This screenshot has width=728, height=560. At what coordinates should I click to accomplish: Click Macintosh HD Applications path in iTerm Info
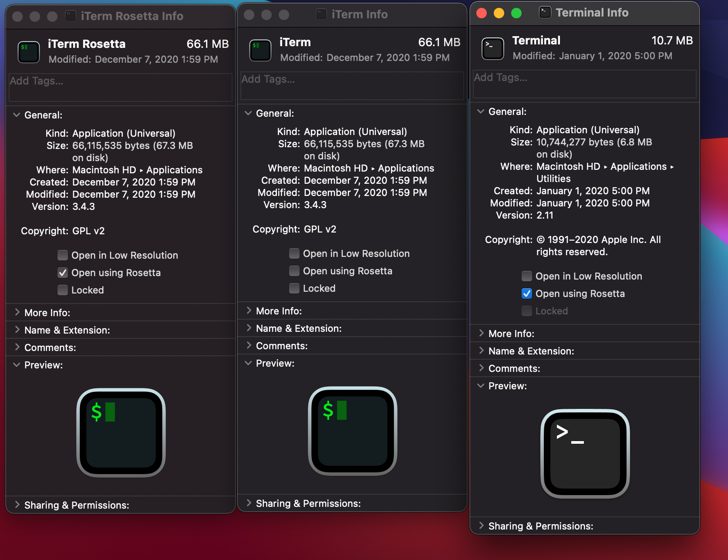tap(369, 168)
